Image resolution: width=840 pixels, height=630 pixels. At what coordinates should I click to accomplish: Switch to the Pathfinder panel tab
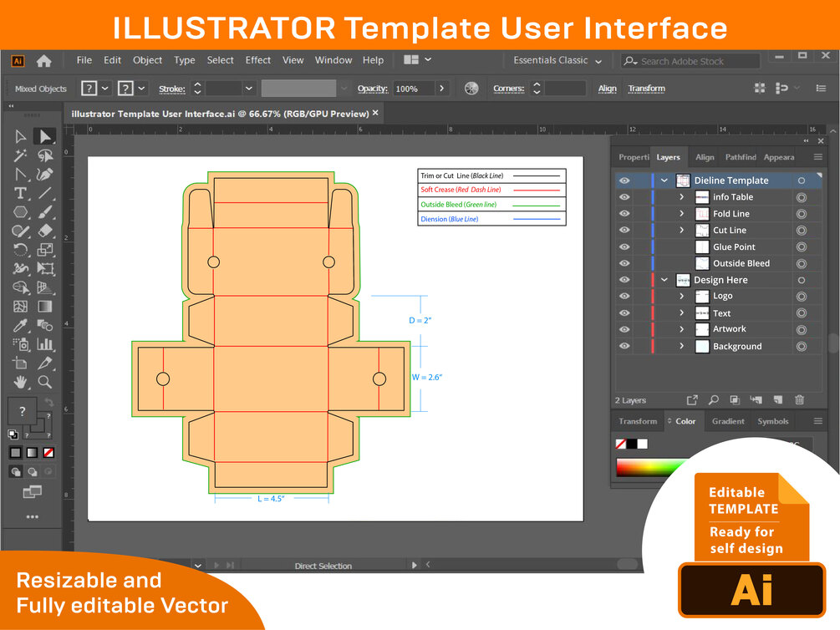(x=741, y=157)
